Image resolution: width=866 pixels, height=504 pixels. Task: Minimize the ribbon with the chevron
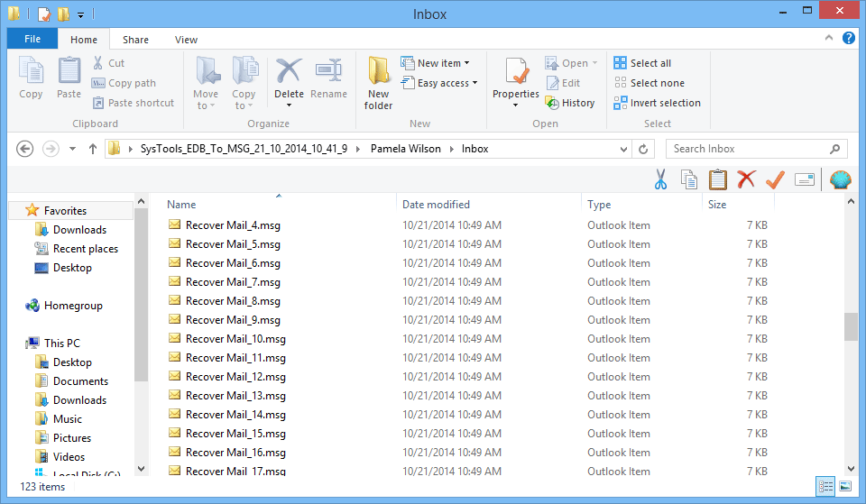coord(828,38)
